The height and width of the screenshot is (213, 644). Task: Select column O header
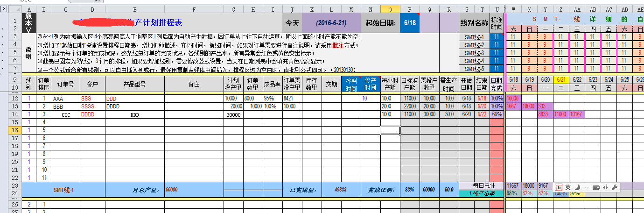click(x=390, y=9)
